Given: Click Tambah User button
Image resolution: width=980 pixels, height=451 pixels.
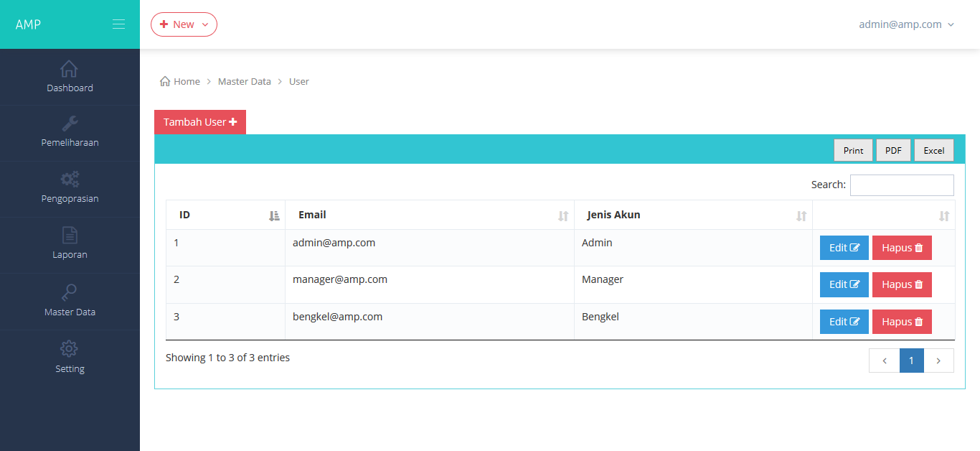Looking at the screenshot, I should 200,122.
